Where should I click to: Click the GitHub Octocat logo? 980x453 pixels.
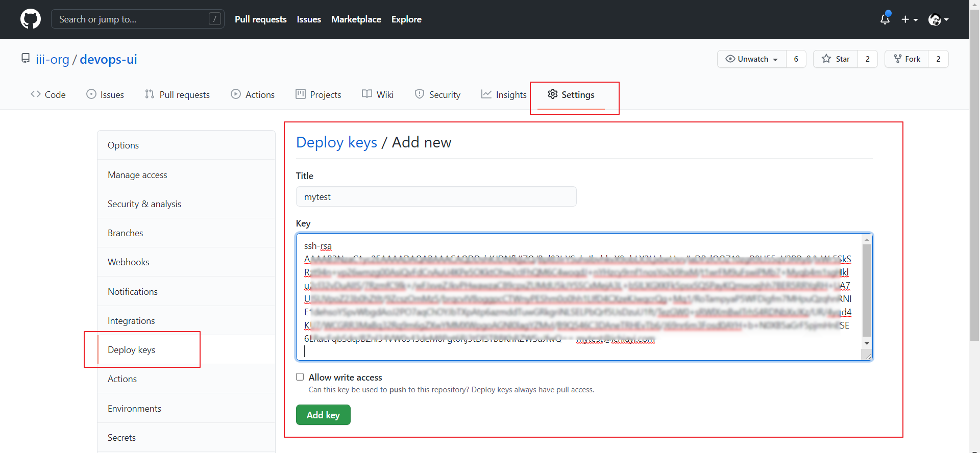(31, 19)
